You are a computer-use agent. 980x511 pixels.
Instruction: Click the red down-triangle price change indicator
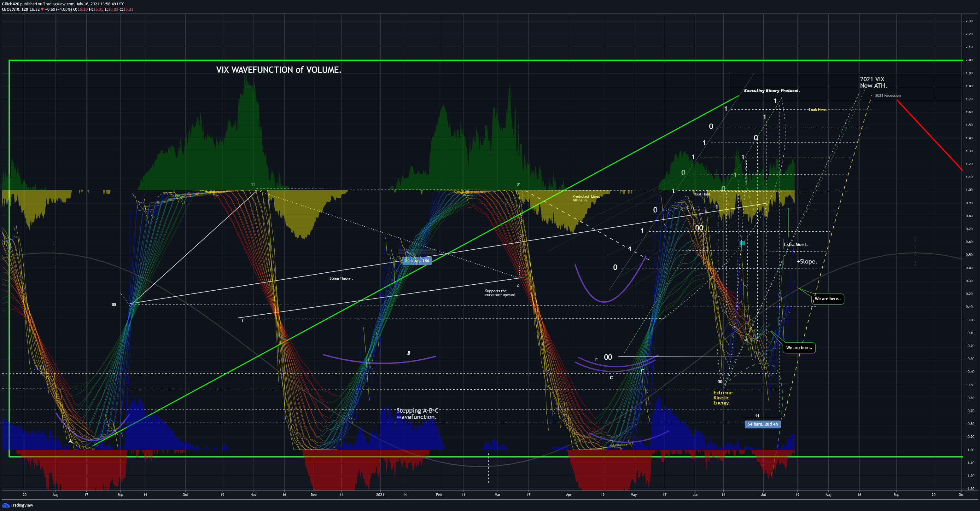(42, 9)
